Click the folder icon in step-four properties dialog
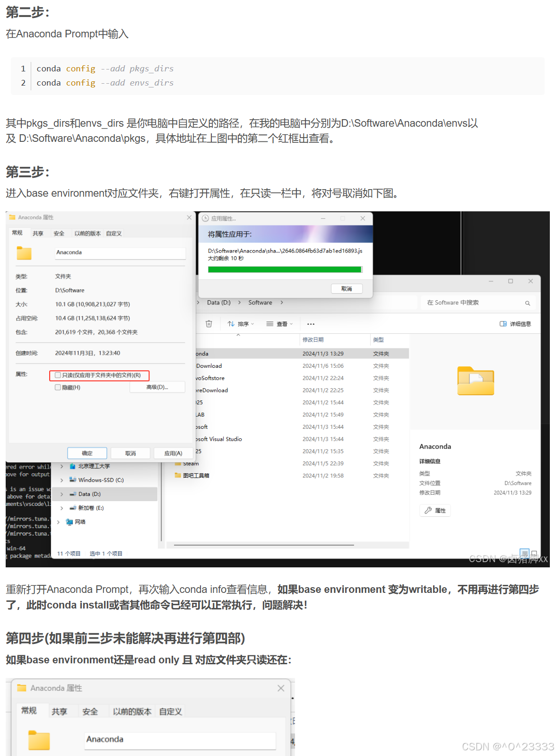This screenshot has height=756, width=556. (x=39, y=740)
